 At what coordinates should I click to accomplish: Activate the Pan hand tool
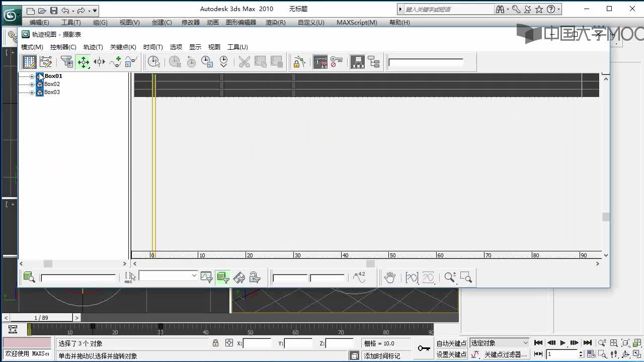389,277
